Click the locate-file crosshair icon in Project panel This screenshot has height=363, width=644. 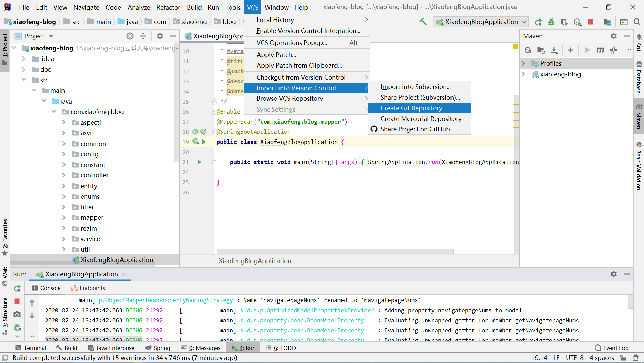tap(130, 36)
